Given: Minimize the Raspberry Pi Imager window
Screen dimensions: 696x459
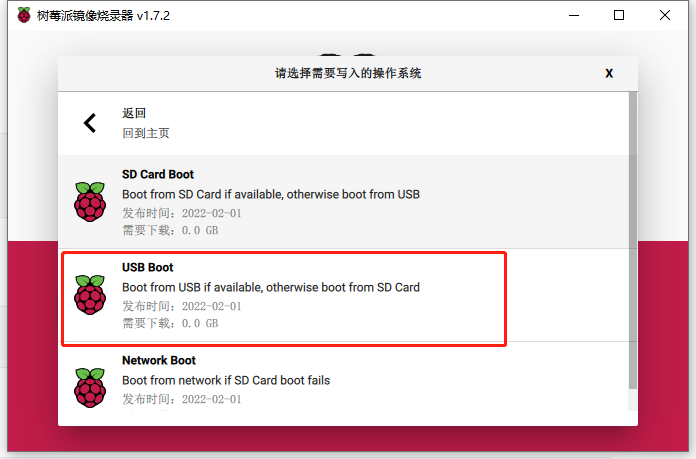Looking at the screenshot, I should pos(574,16).
